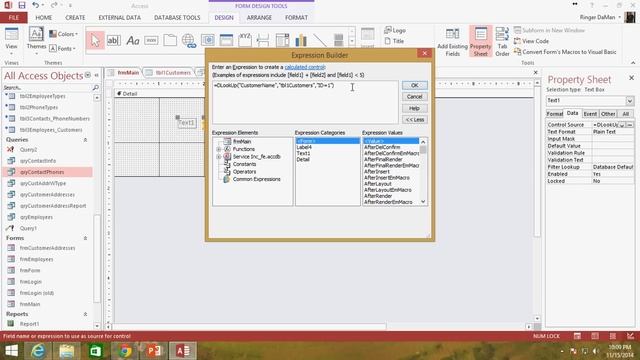Viewport: 640px width, 360px height.
Task: Open the FILE tab
Action: (x=13, y=18)
